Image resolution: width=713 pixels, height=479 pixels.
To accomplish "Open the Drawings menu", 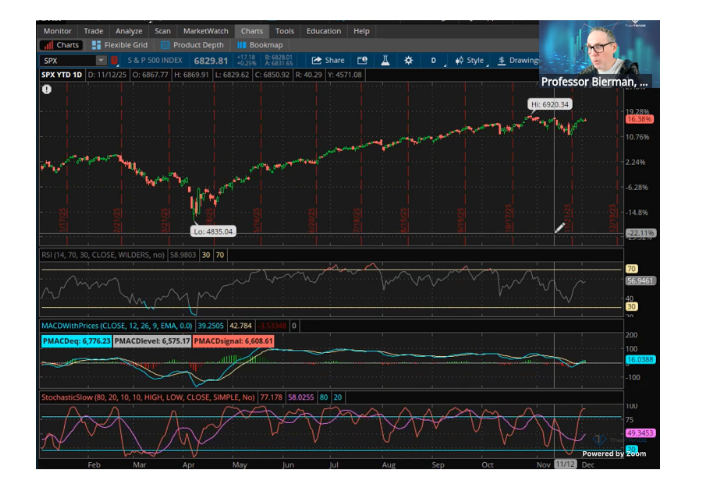I will 518,60.
